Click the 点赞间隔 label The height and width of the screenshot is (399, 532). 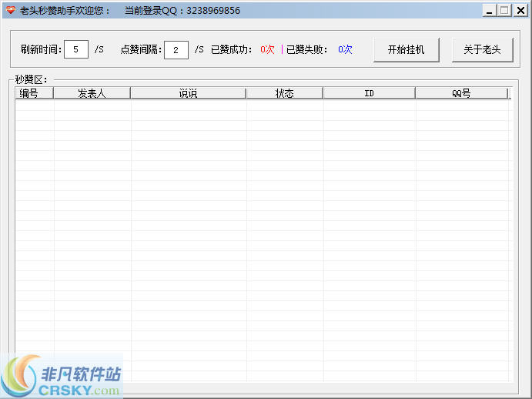[x=142, y=49]
